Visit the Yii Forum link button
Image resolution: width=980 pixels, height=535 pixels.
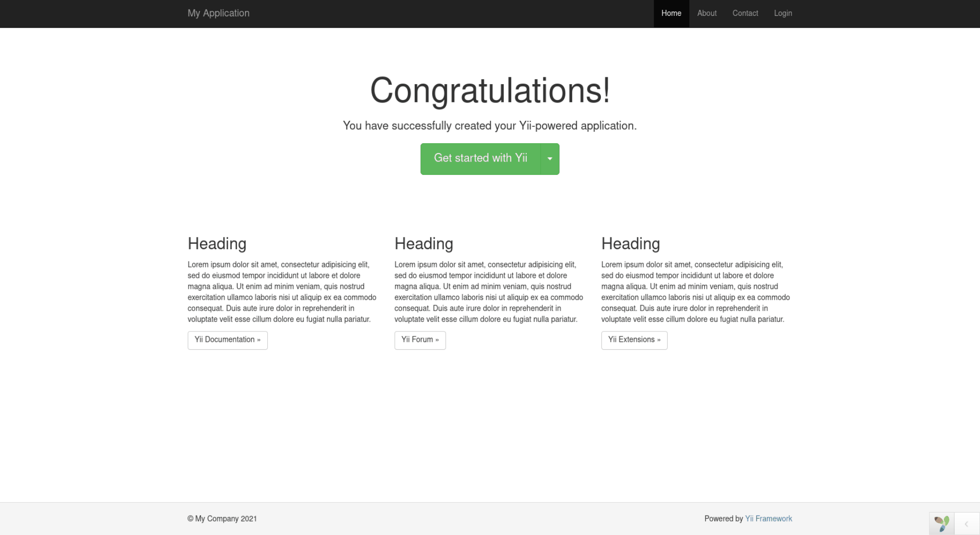pyautogui.click(x=420, y=340)
